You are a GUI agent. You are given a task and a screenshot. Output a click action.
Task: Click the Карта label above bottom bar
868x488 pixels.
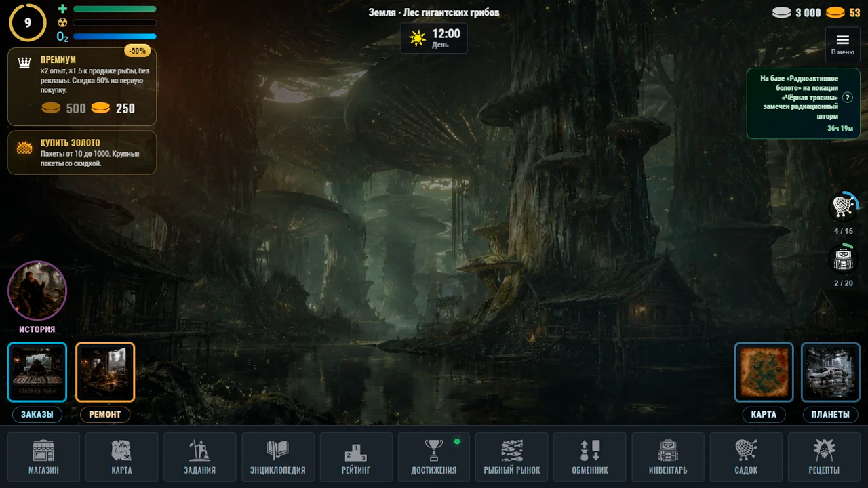click(x=764, y=415)
